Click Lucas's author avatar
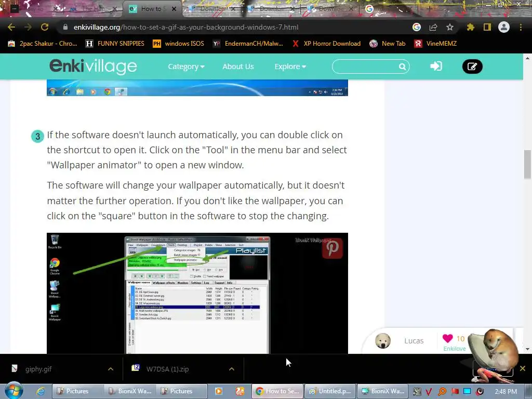The image size is (532, 399). [x=383, y=341]
